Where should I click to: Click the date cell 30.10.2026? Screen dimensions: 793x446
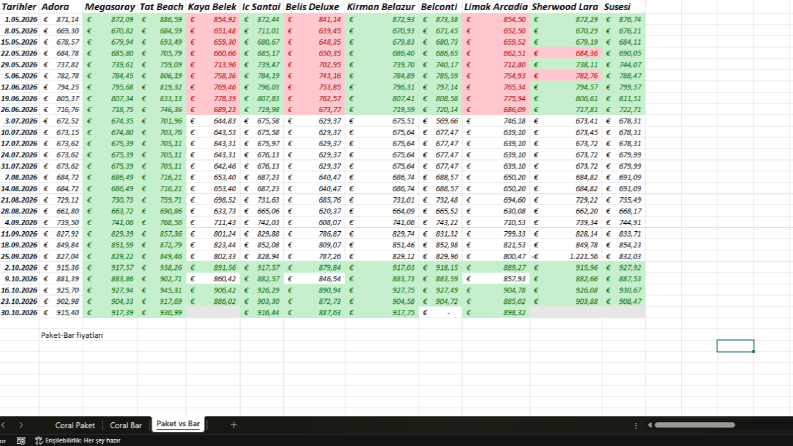pos(20,313)
